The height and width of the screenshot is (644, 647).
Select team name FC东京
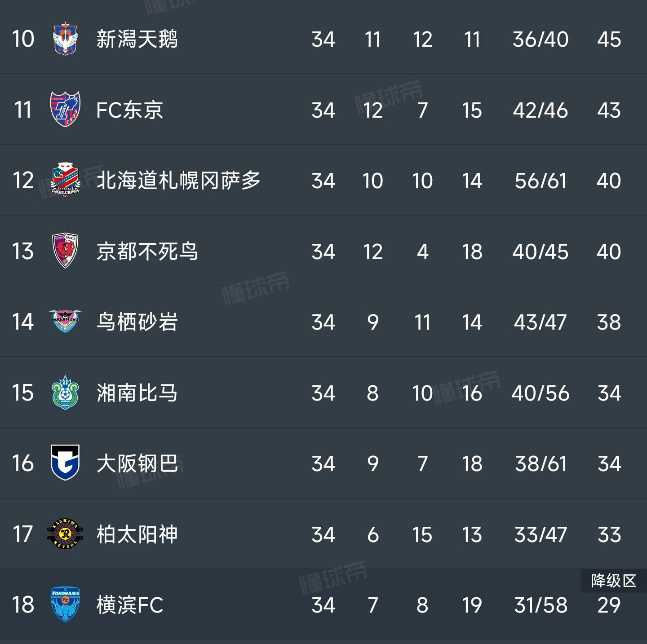(129, 110)
